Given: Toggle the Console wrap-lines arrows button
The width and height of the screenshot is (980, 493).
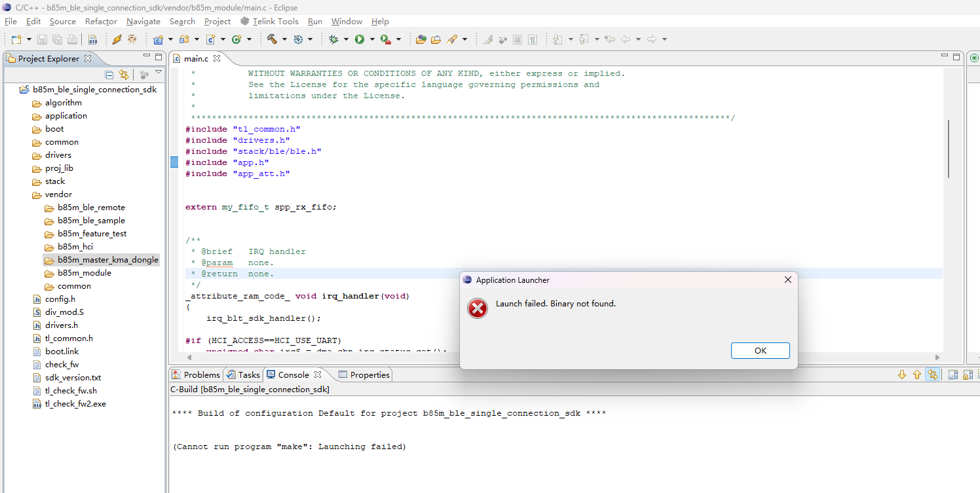Looking at the screenshot, I should (x=932, y=374).
